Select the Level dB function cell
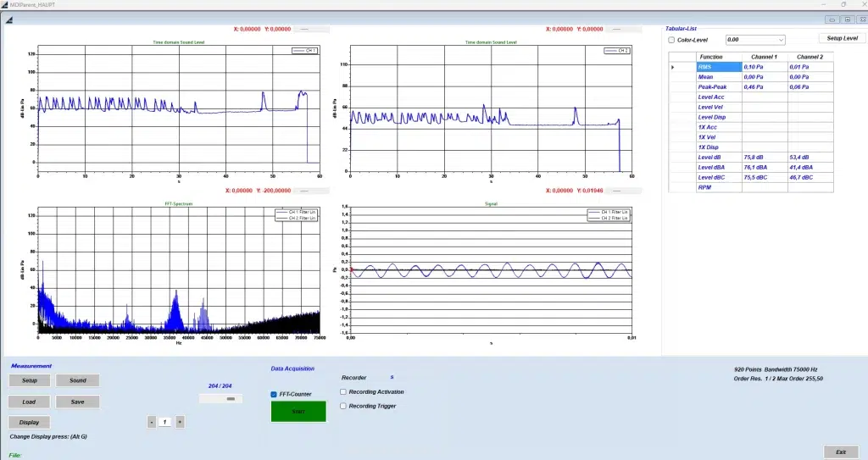 [x=719, y=158]
